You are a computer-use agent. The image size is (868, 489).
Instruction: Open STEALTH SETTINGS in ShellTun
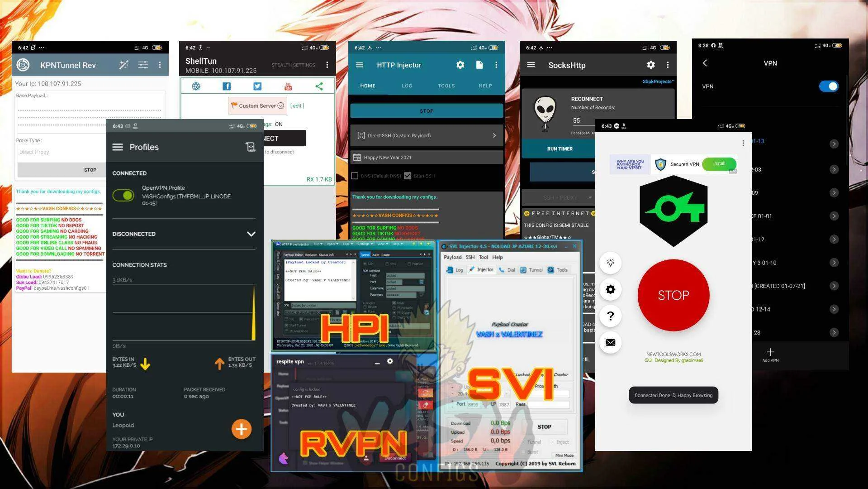click(293, 65)
